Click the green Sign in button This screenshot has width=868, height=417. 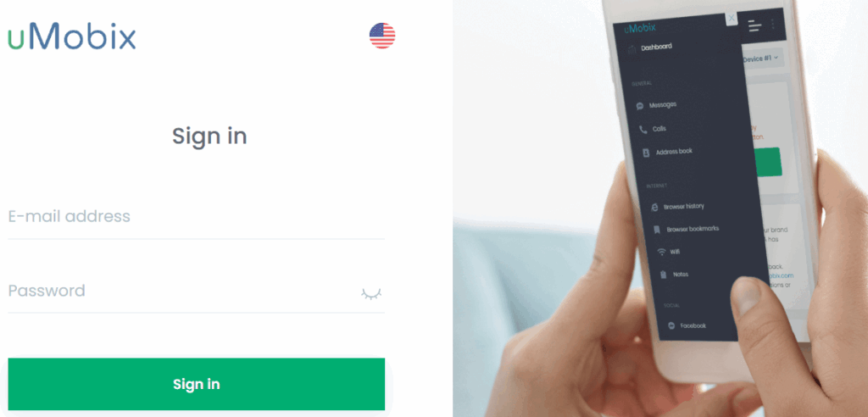tap(196, 384)
